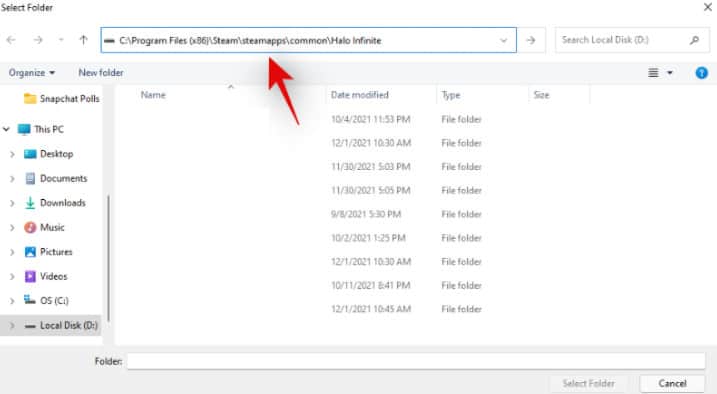Click the navigation pane scrollbar
717x394 pixels.
tap(108, 258)
